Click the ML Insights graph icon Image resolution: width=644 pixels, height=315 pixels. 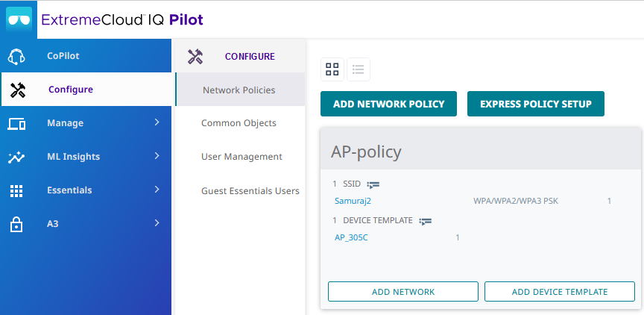pos(16,157)
